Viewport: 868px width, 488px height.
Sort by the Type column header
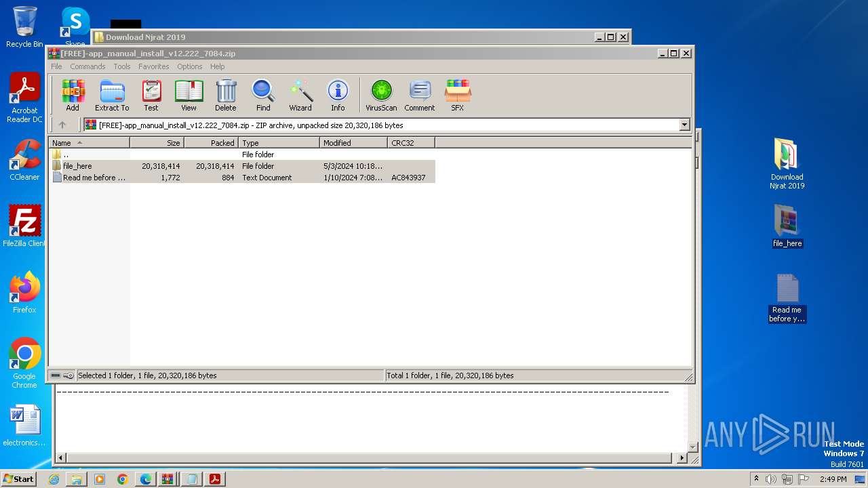pos(279,143)
